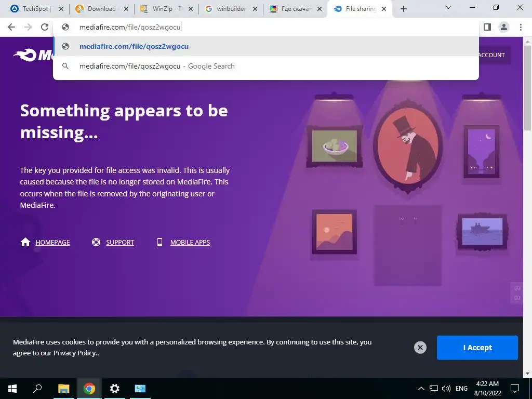Switch to the Где скачать tab

(295, 9)
